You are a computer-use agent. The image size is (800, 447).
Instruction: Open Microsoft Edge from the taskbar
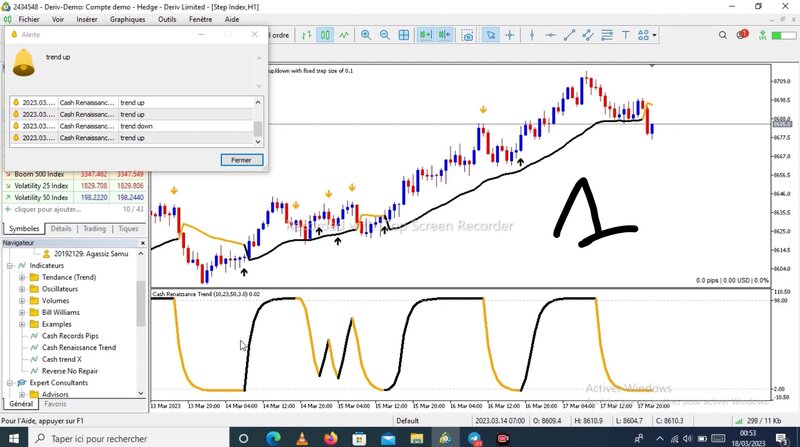[273, 438]
